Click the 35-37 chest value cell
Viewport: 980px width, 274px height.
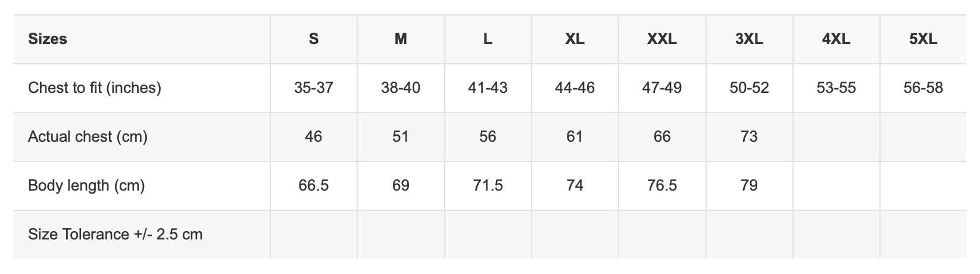click(x=314, y=88)
